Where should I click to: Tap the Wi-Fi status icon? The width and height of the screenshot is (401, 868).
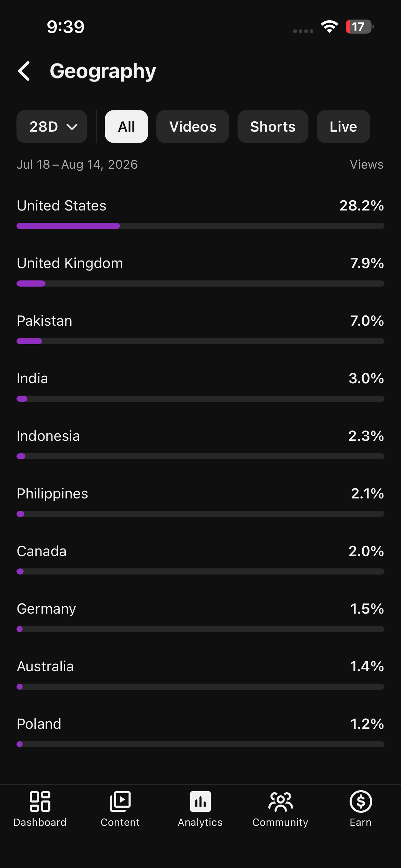coord(329,27)
